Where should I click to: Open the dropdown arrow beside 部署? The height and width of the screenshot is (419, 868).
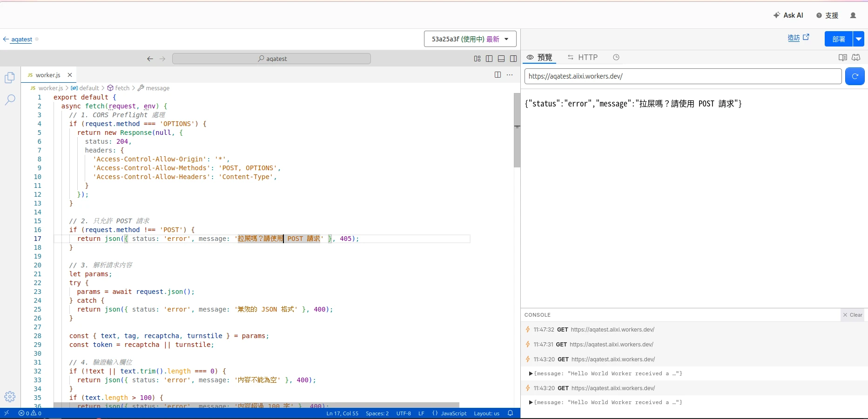[859, 39]
